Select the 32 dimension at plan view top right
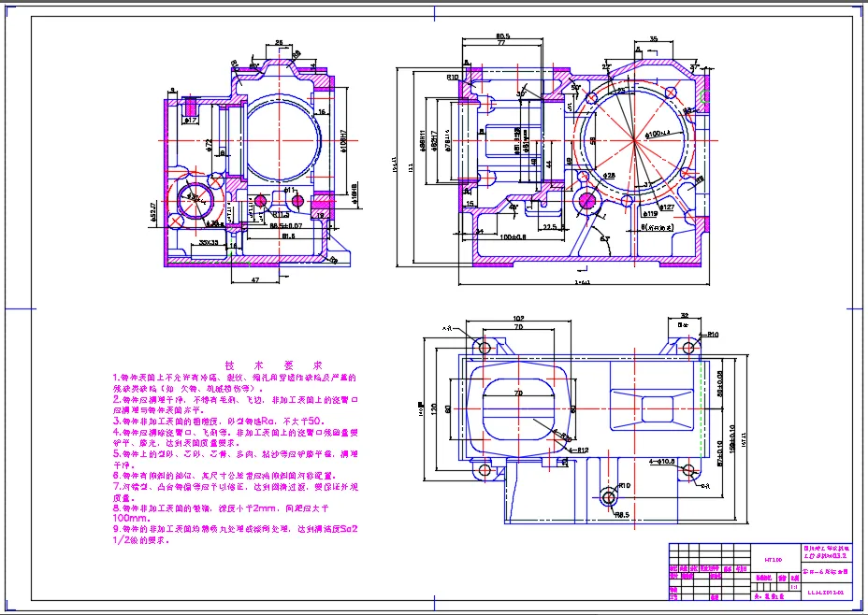 [685, 316]
